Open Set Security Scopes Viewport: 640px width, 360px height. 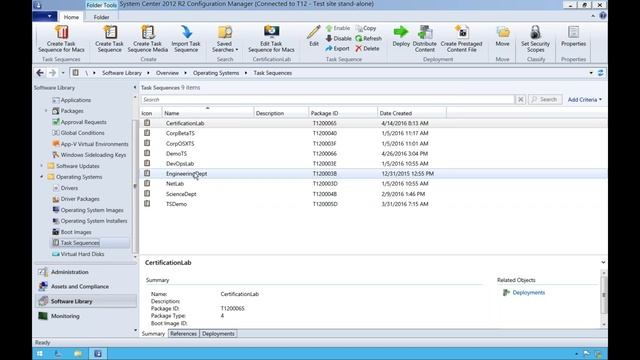pos(536,38)
